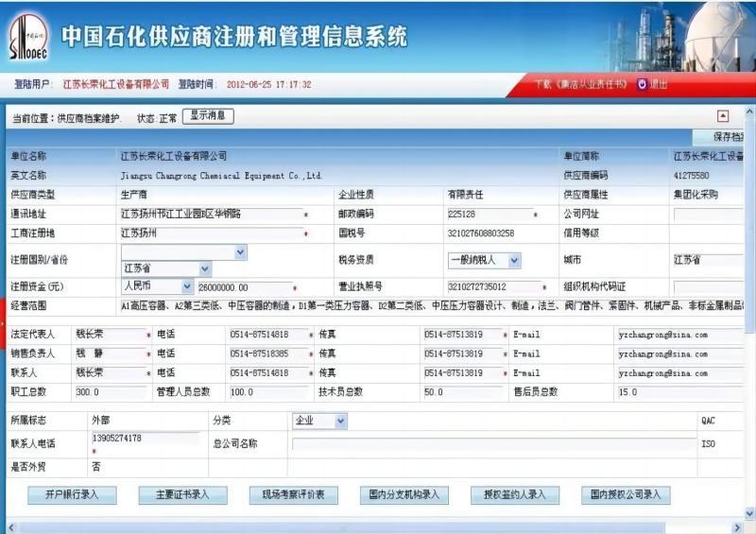This screenshot has width=756, height=534.
Task: Click the 退出 logout link
Action: click(659, 84)
